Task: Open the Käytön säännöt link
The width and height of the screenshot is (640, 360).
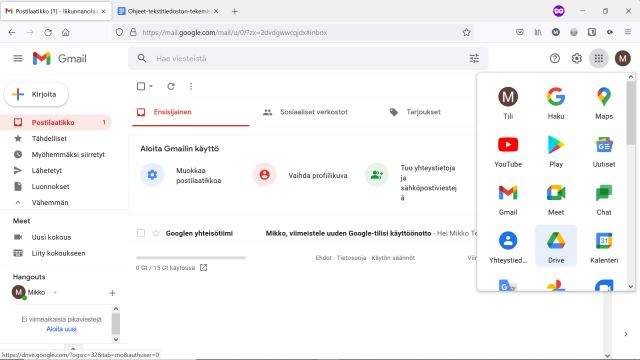Action: pyautogui.click(x=393, y=258)
